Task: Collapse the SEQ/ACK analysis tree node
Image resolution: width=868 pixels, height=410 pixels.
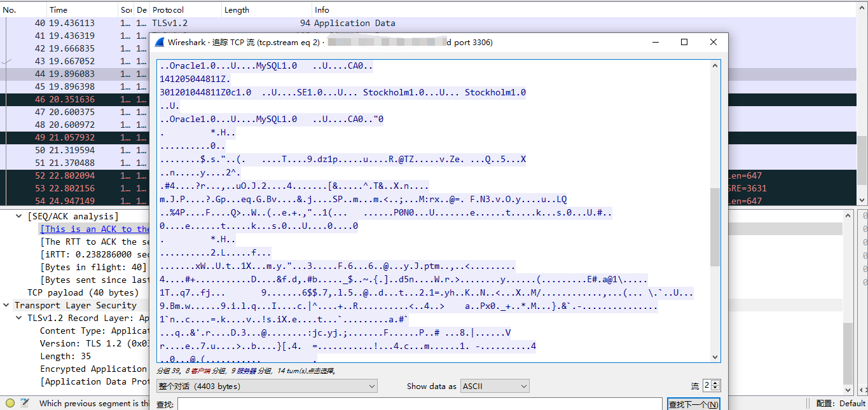Action: (x=19, y=217)
